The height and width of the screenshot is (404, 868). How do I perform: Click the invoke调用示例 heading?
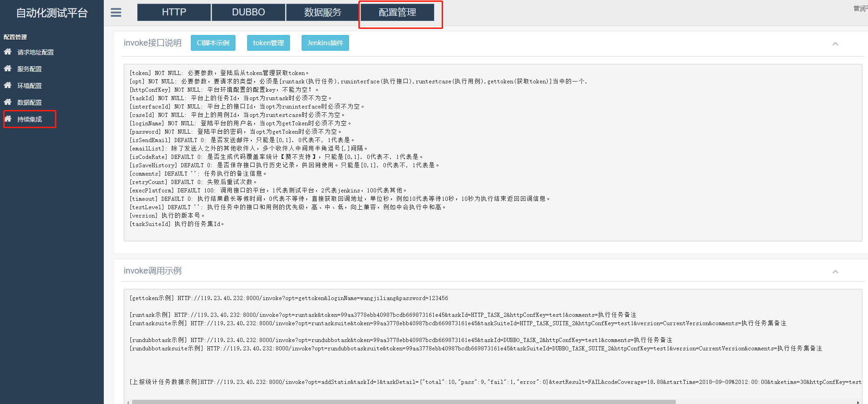[x=153, y=271]
